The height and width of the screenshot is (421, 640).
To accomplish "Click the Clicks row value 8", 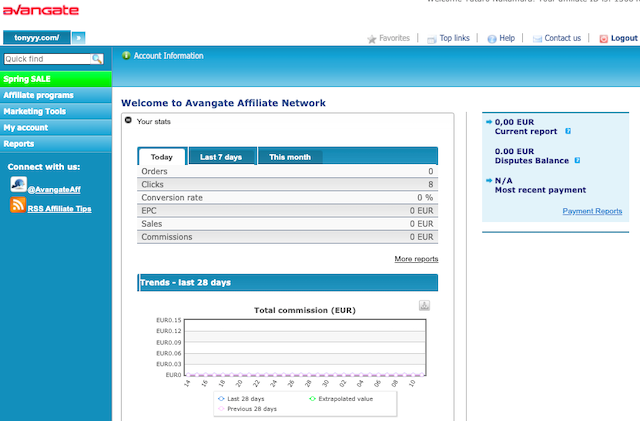I will [x=431, y=185].
